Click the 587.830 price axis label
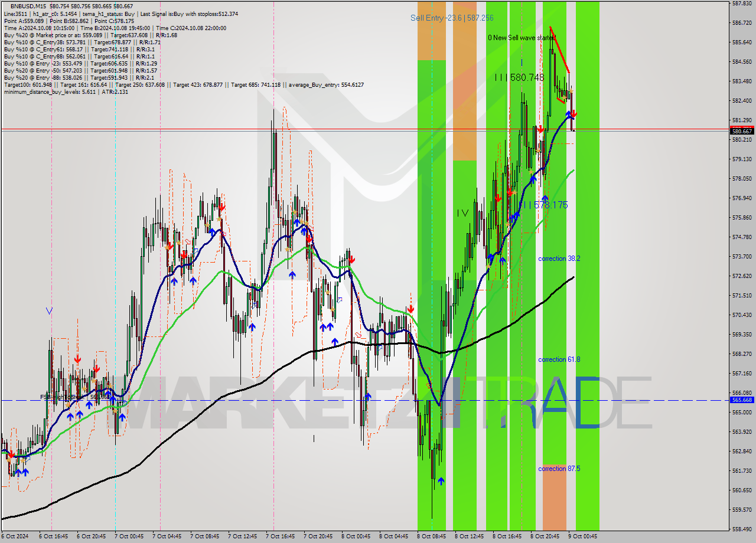 742,4
